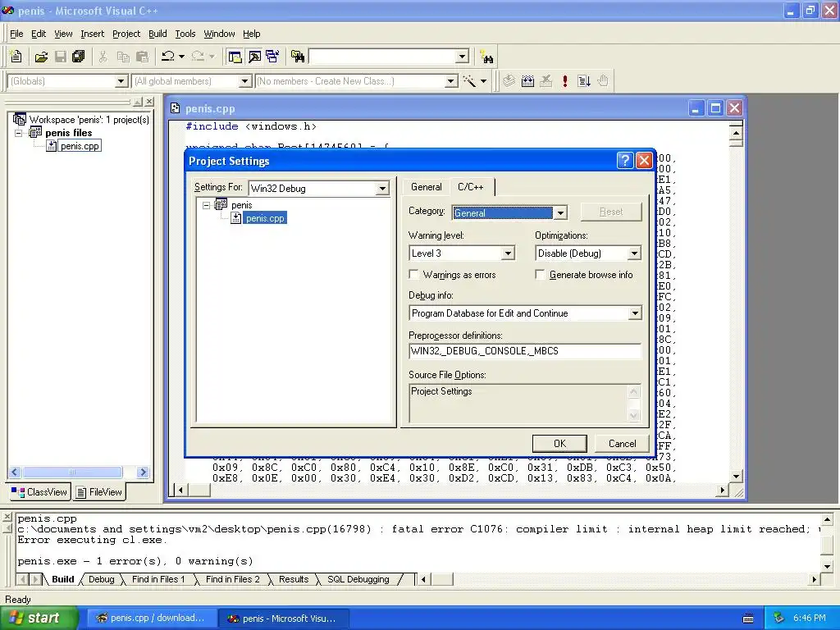Open the Tools menu

click(185, 34)
